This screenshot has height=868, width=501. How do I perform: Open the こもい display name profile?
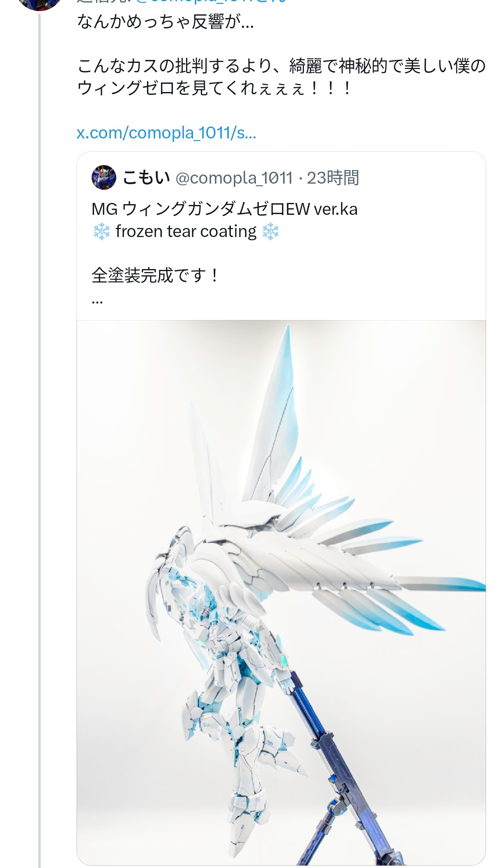coord(146,177)
